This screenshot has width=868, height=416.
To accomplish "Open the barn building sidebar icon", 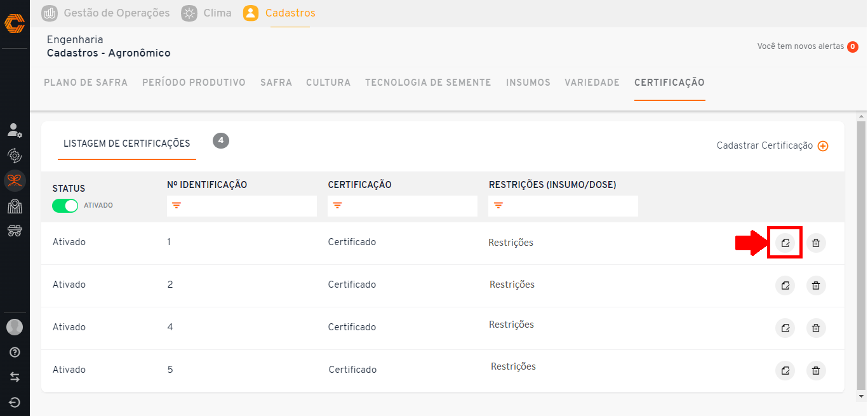I will point(15,206).
